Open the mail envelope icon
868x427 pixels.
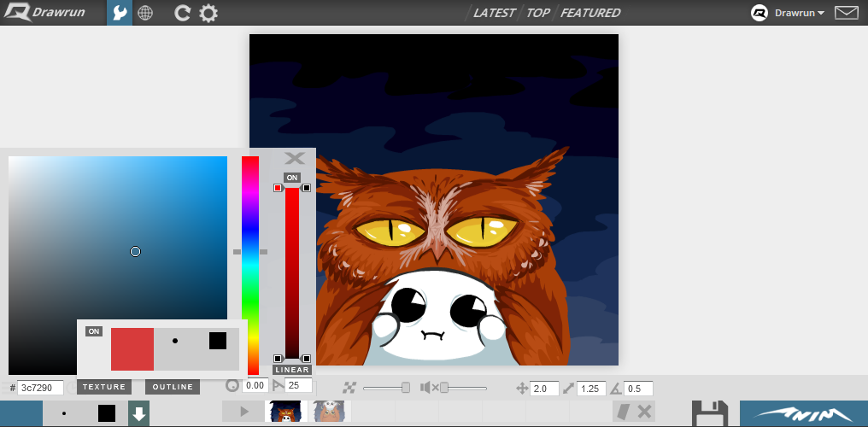point(846,12)
